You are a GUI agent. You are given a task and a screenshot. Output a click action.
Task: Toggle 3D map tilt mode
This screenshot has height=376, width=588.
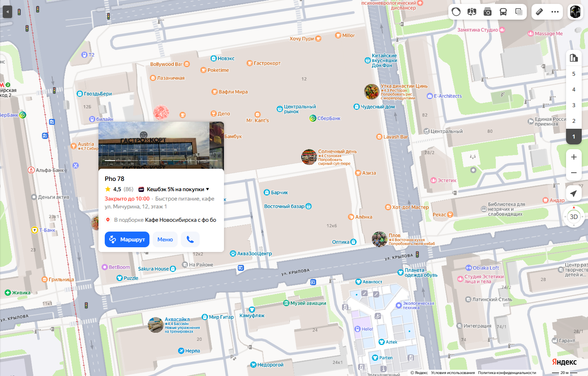pos(574,217)
